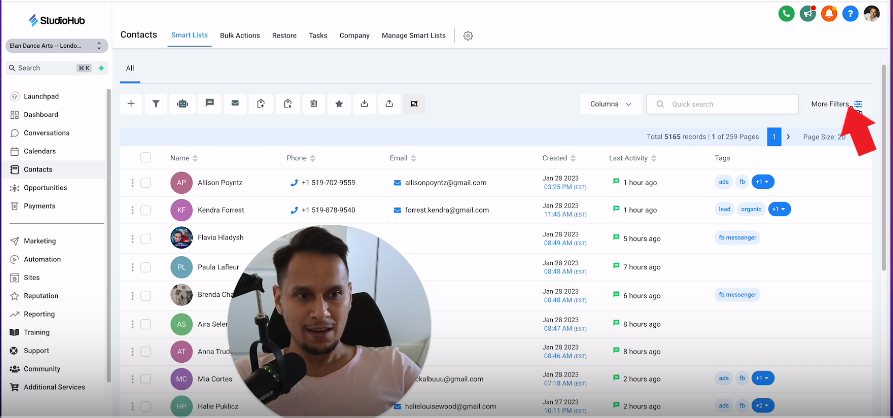Switch to the Smart Lists tab
The image size is (893, 418).
pos(190,35)
